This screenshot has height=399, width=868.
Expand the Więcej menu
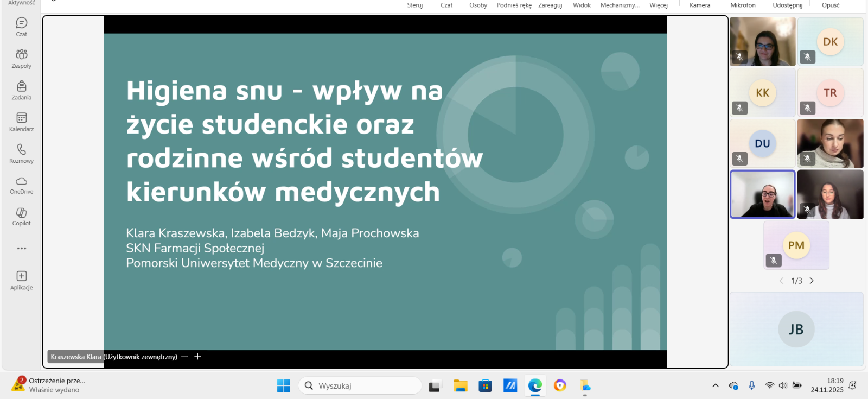(658, 5)
